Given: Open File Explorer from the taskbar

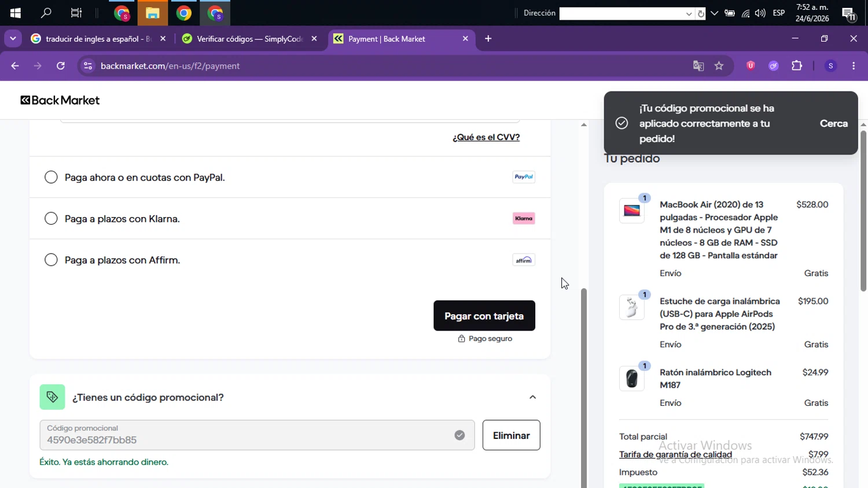Looking at the screenshot, I should [153, 13].
